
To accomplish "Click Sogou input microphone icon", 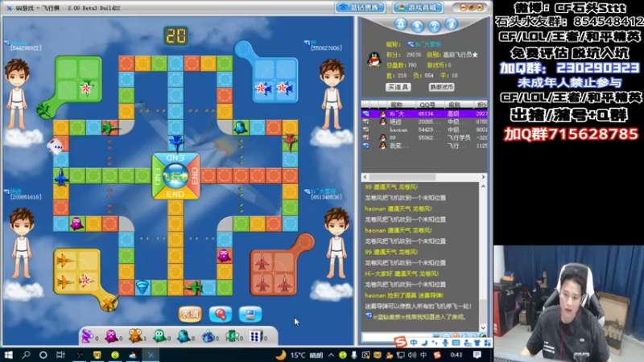I will [x=445, y=343].
